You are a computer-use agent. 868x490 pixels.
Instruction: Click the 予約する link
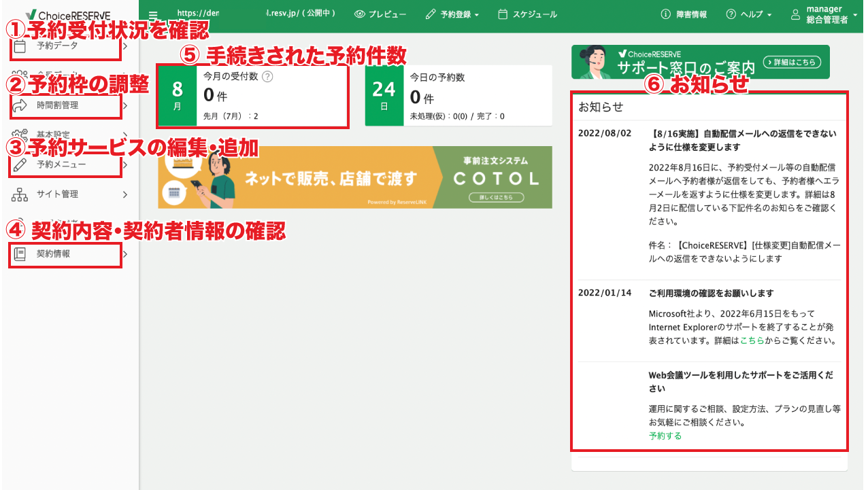pos(665,436)
